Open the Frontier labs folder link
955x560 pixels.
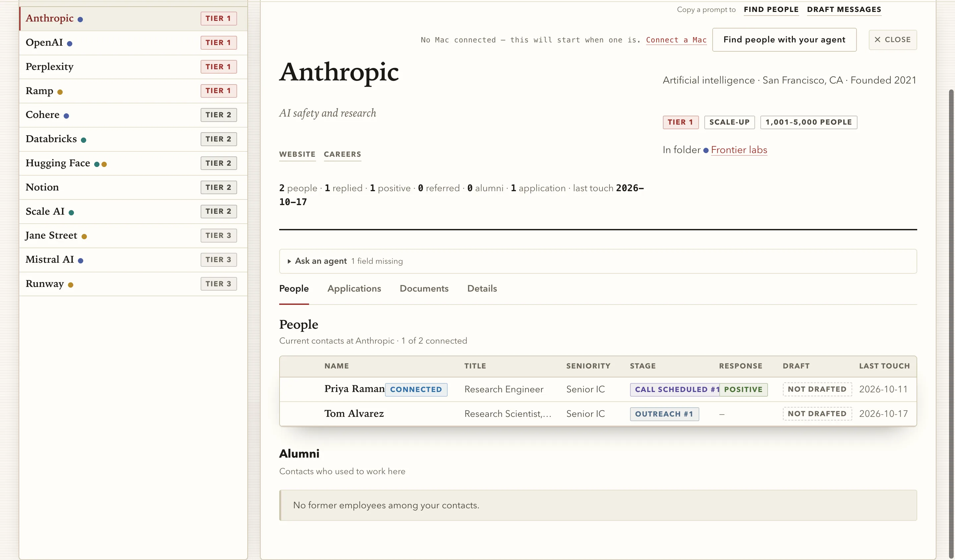(739, 150)
